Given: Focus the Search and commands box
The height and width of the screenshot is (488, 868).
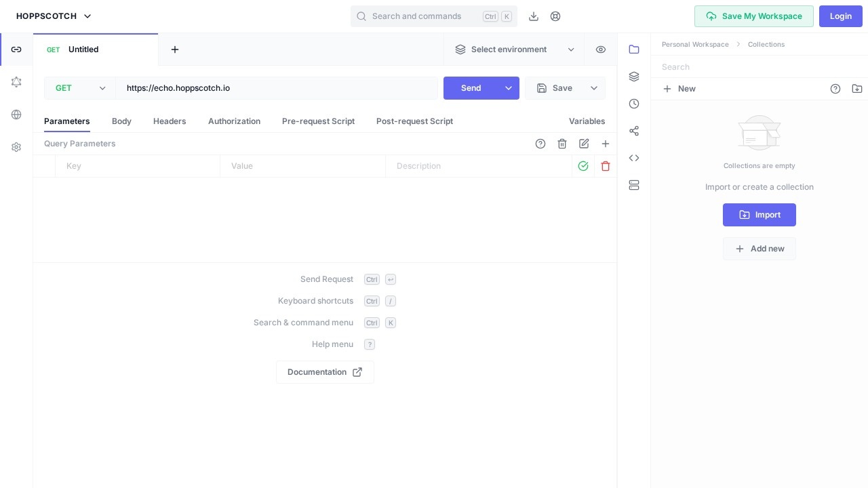Looking at the screenshot, I should (x=434, y=16).
